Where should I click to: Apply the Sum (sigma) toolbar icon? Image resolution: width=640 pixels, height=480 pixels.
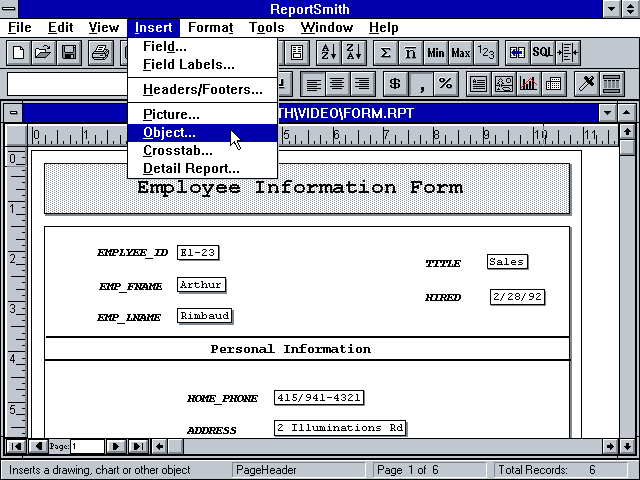[x=385, y=53]
